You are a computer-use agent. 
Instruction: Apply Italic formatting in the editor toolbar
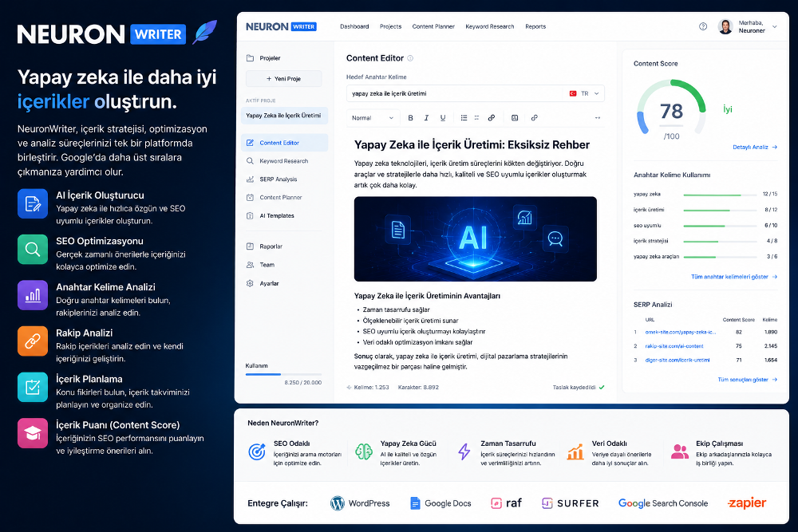click(426, 117)
